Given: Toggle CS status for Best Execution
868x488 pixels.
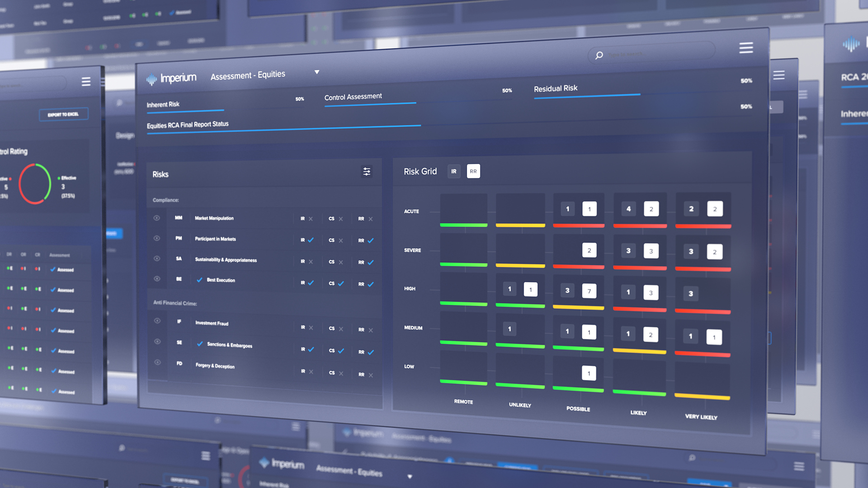Looking at the screenshot, I should coord(341,284).
